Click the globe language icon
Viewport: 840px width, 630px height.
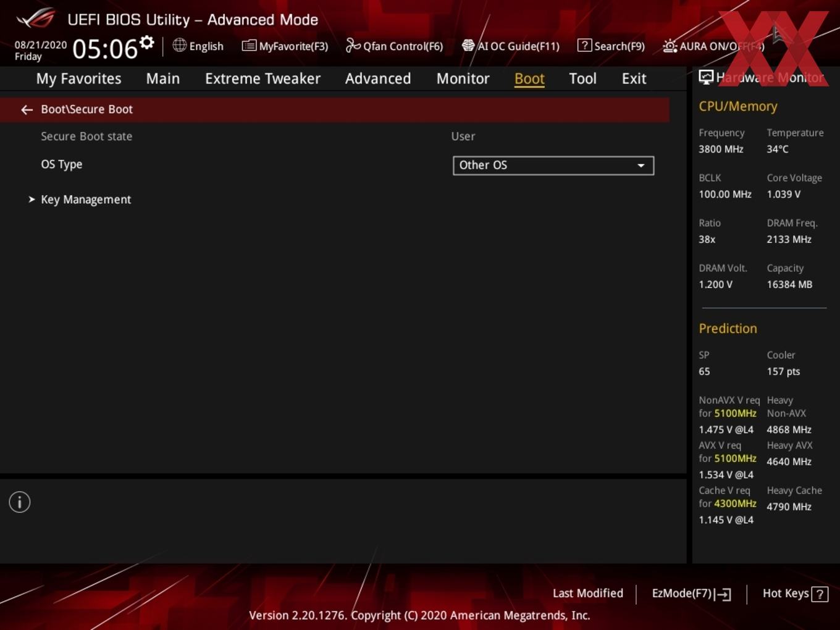point(179,45)
